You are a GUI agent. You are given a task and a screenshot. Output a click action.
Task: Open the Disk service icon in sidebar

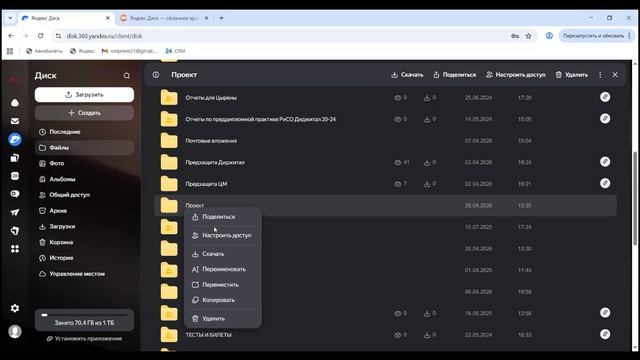15,139
